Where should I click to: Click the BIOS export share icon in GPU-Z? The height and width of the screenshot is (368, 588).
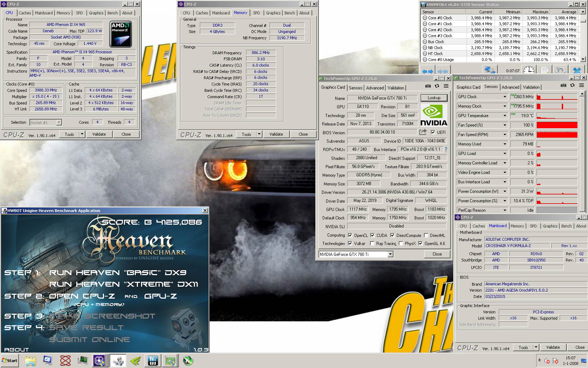tap(423, 132)
